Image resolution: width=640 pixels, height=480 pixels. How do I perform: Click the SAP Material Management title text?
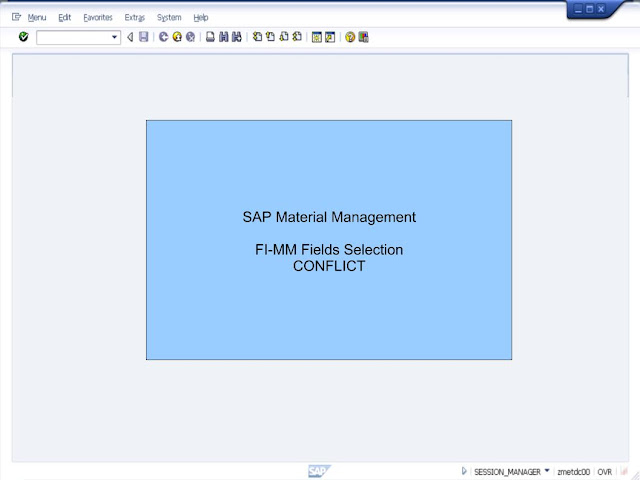click(x=329, y=217)
